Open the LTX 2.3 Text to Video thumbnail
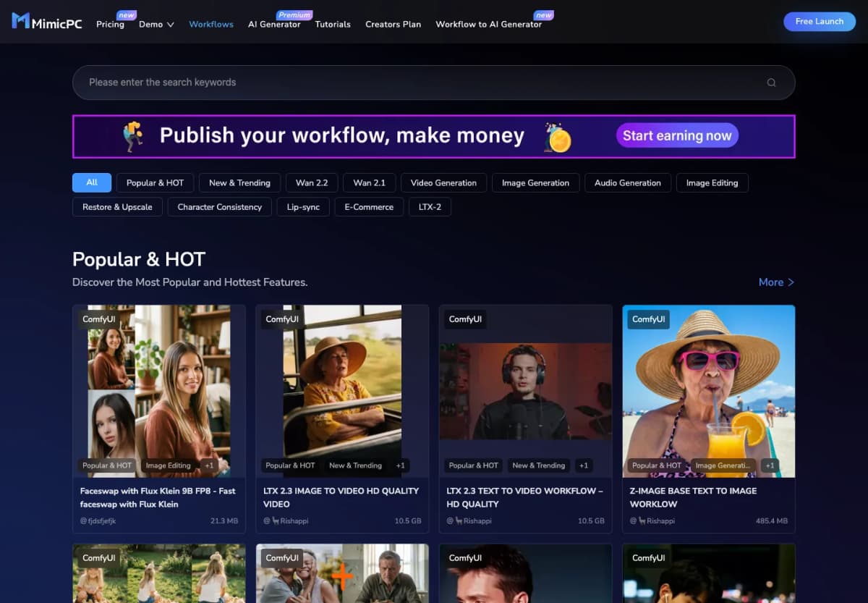The image size is (868, 603). [x=525, y=391]
